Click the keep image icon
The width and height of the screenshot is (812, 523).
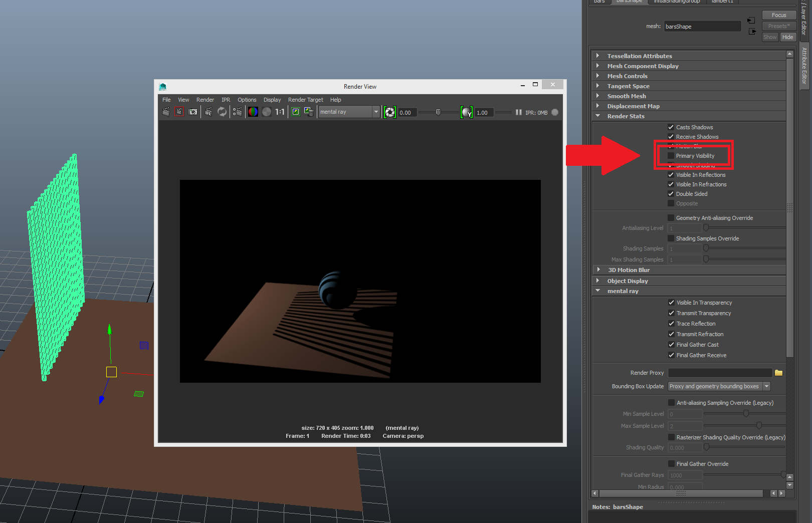(296, 112)
